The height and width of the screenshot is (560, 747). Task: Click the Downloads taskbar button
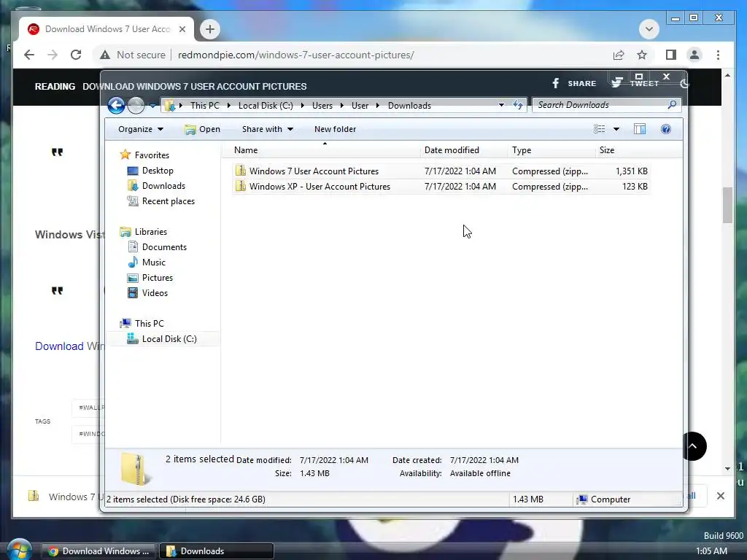pos(216,551)
